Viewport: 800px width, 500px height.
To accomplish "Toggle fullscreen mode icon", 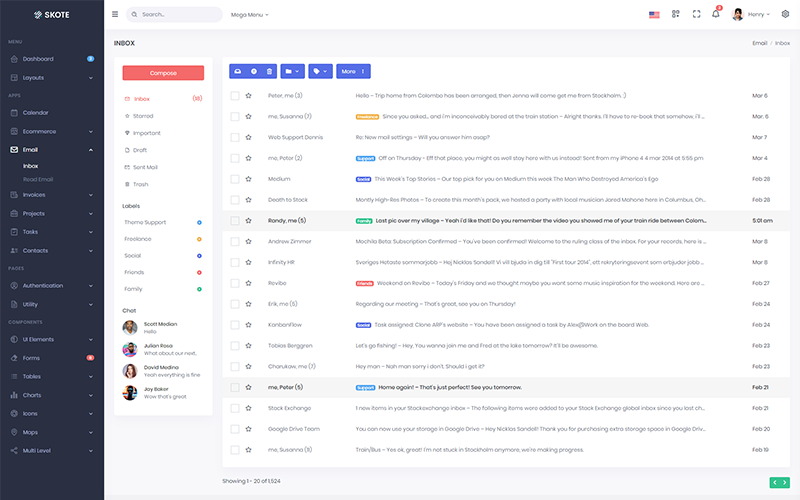I will [x=696, y=14].
